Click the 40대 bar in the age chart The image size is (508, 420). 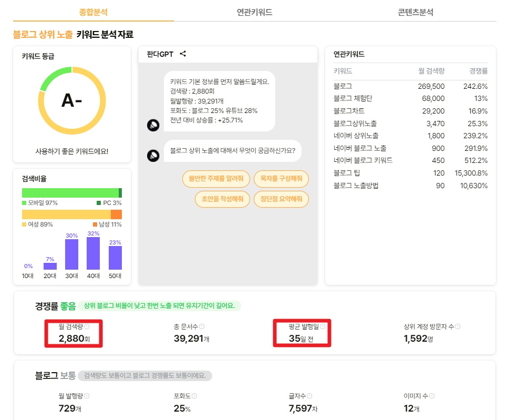pos(93,252)
